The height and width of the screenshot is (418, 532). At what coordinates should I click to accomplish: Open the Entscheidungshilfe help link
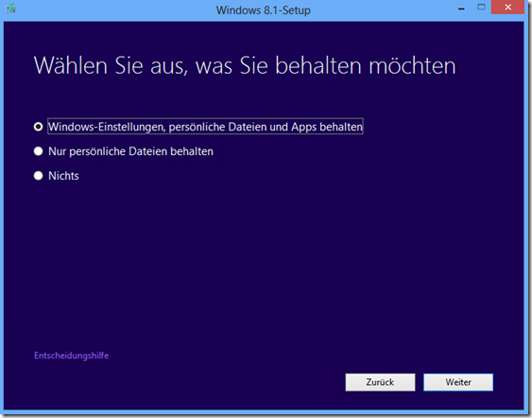pos(71,356)
